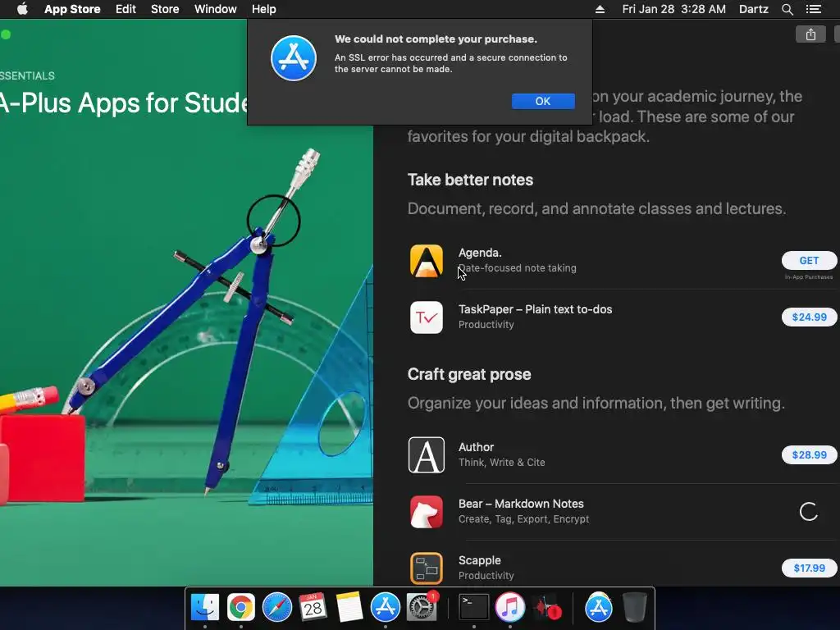
Task: Open the Store menu
Action: [165, 9]
